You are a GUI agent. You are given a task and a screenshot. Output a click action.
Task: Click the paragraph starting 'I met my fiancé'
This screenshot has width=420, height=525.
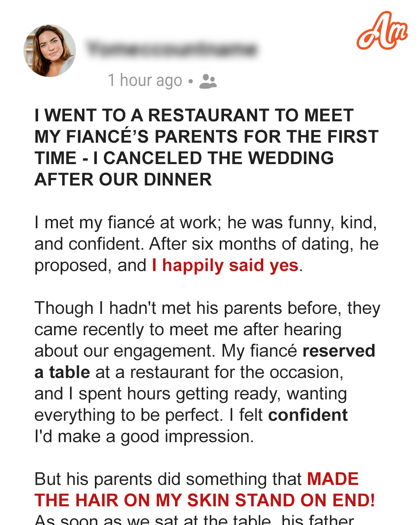click(x=206, y=244)
